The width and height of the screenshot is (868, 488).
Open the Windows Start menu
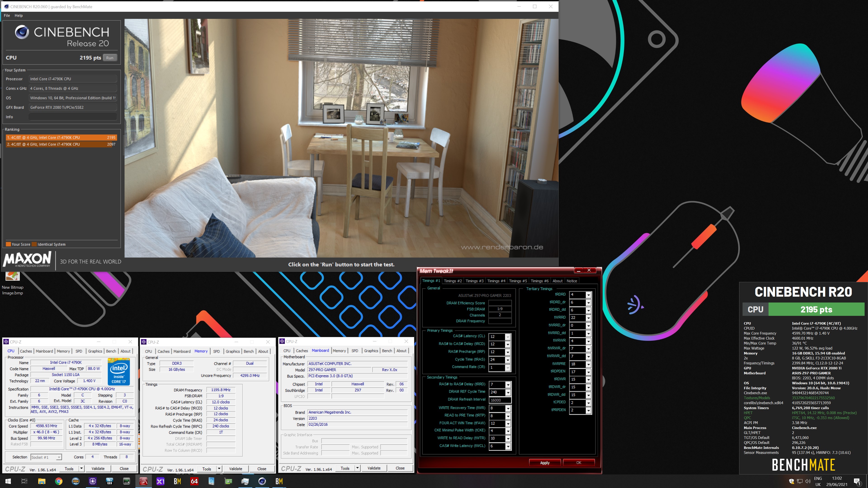8,481
